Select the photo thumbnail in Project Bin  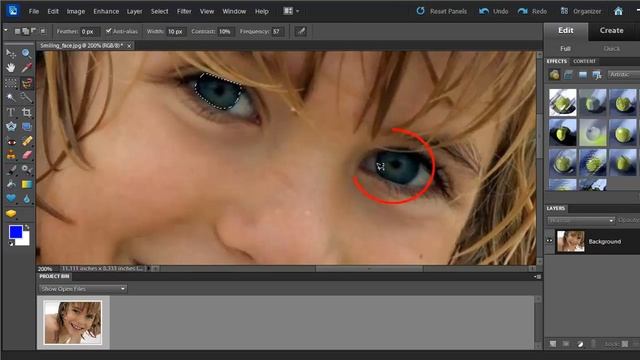coord(73,322)
